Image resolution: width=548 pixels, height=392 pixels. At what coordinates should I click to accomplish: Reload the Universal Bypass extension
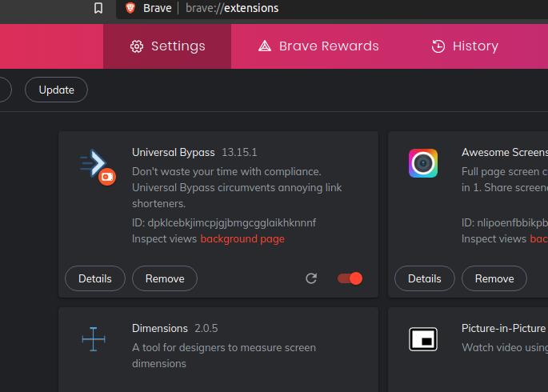[311, 278]
